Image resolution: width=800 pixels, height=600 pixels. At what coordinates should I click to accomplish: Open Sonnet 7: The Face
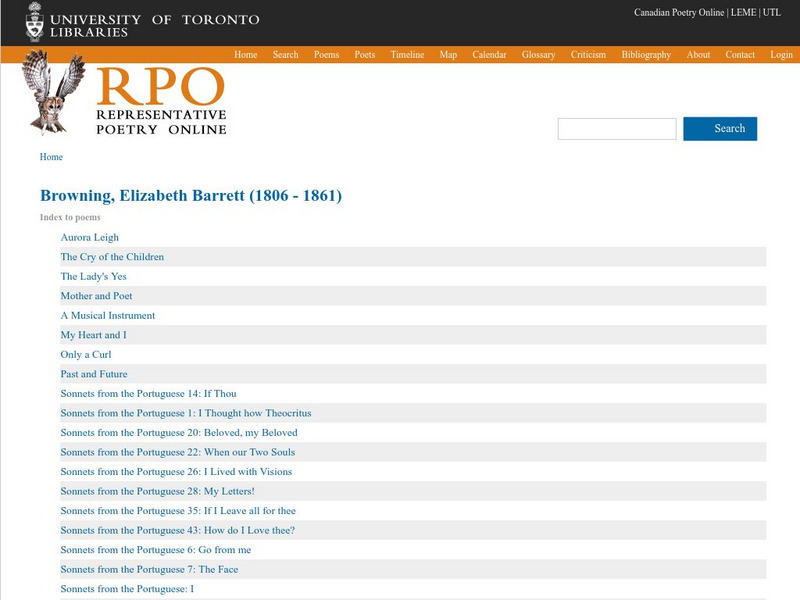(x=149, y=569)
